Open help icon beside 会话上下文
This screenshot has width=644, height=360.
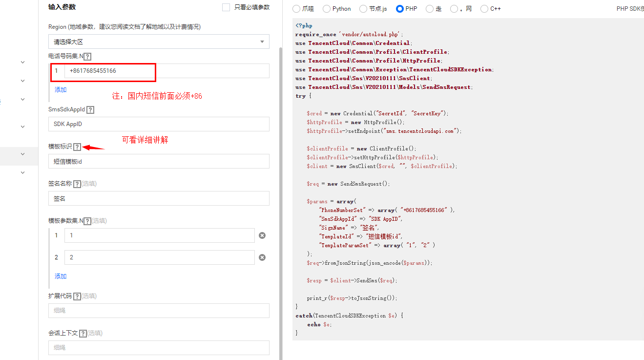tap(83, 334)
